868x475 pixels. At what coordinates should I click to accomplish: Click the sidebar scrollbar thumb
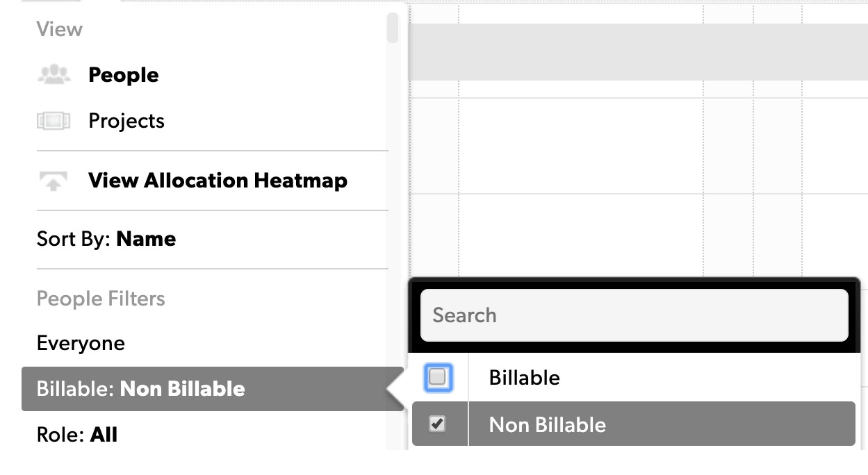point(393,28)
